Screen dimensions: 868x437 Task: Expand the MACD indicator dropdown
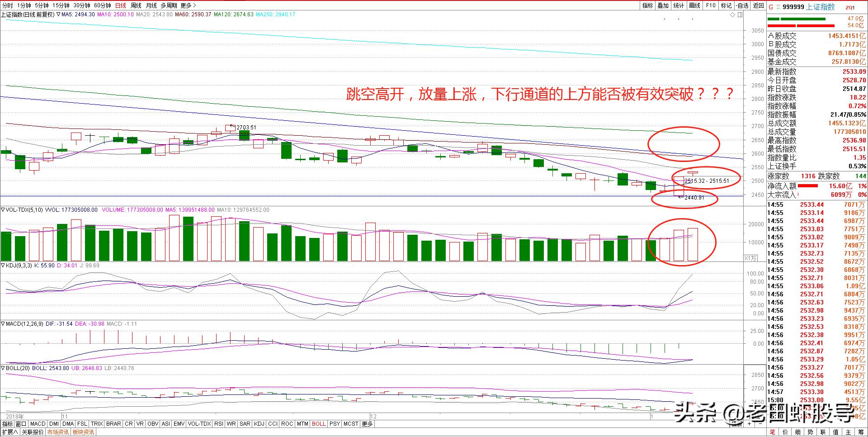coord(3,324)
